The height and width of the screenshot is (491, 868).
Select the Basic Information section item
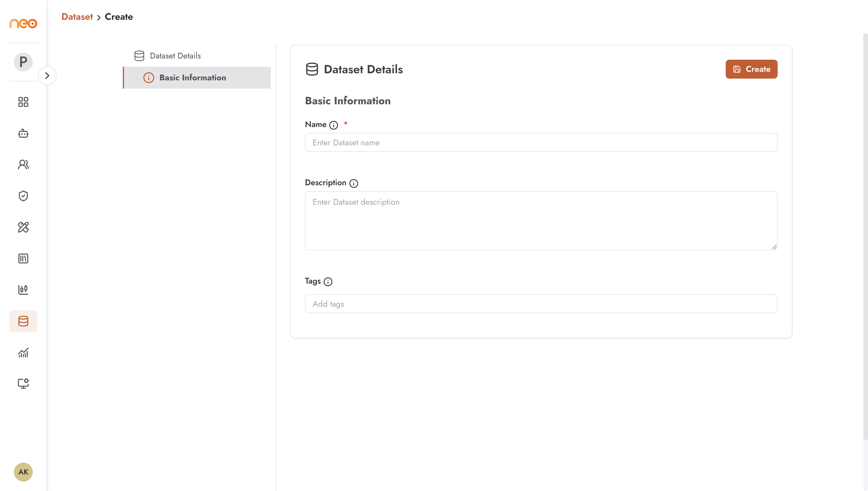click(x=197, y=78)
